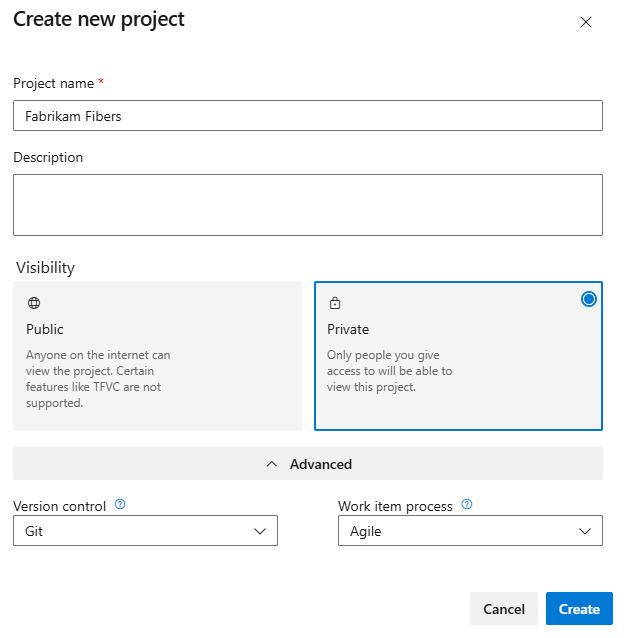Image resolution: width=630 pixels, height=638 pixels.
Task: Collapse the Advanced section
Action: pyautogui.click(x=308, y=464)
